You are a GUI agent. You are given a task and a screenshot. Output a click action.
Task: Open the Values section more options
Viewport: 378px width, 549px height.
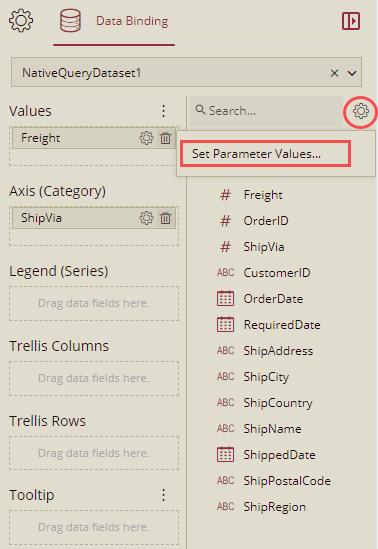[x=163, y=111]
